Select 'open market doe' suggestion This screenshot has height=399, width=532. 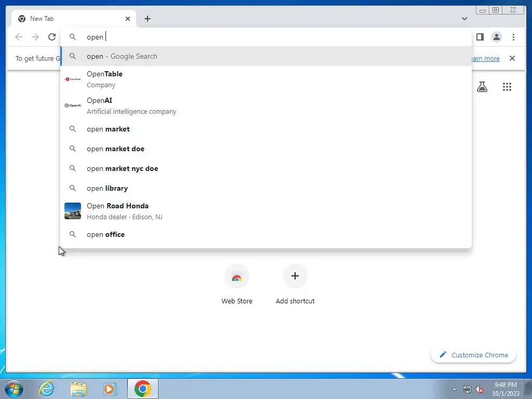coord(266,149)
